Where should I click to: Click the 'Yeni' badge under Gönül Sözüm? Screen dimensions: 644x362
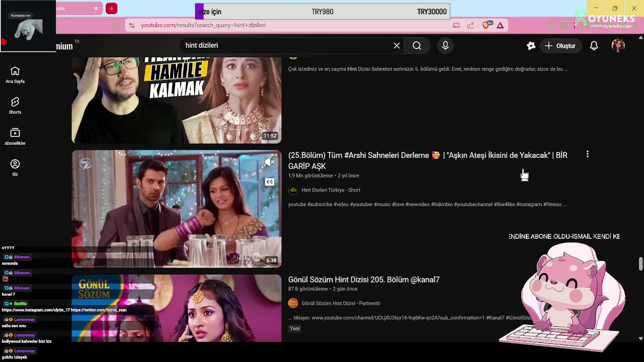tap(295, 328)
